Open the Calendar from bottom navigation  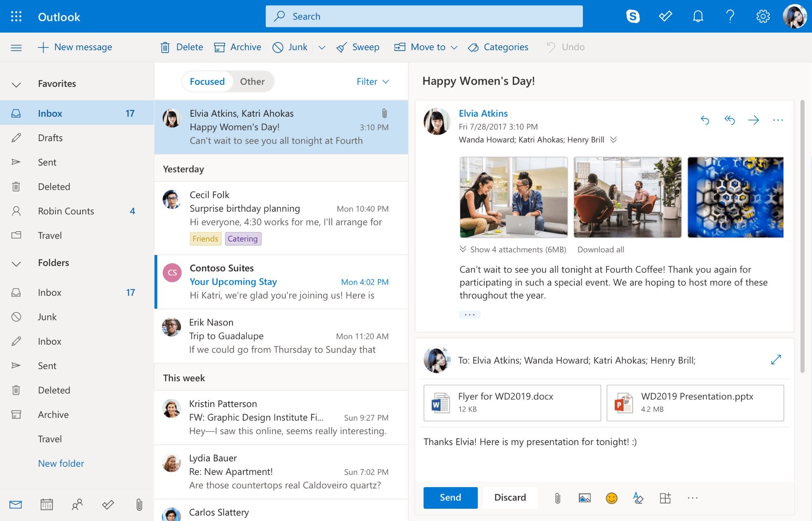click(x=46, y=505)
